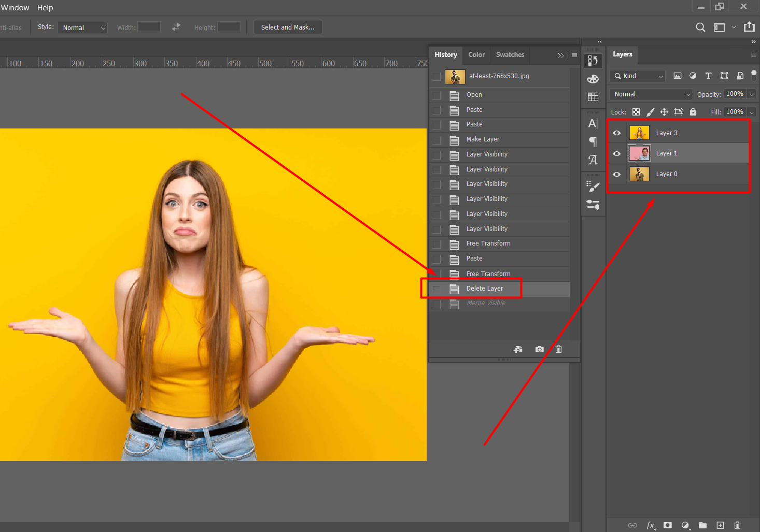Create new document from current state
The image size is (760, 532).
tap(518, 349)
